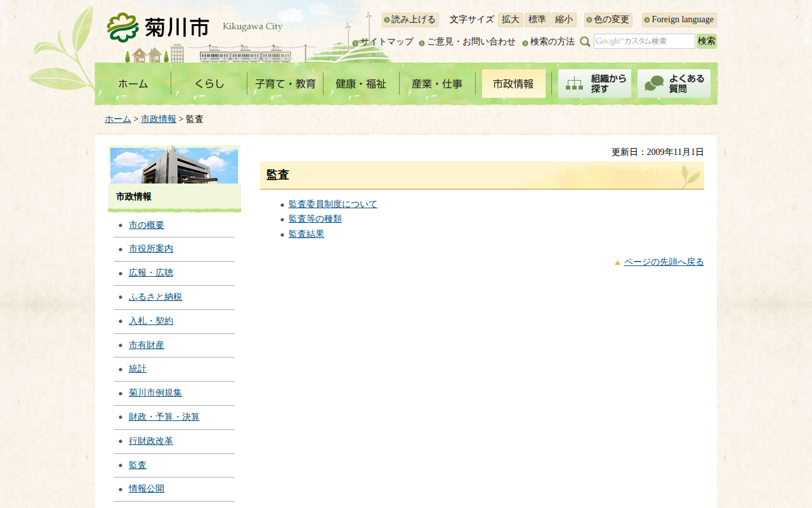Click the city hall building photo

(174, 165)
